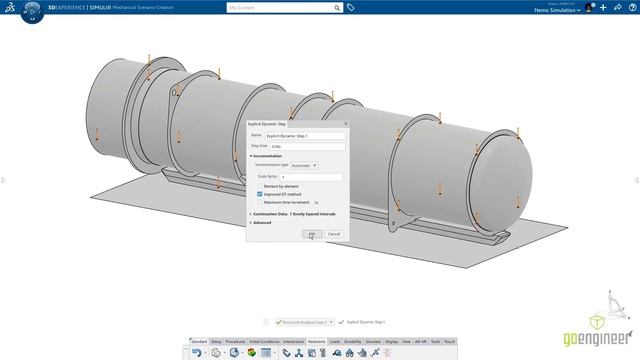The height and width of the screenshot is (360, 640).
Task: Click the toolbar collapse handle
Action: tap(186, 350)
